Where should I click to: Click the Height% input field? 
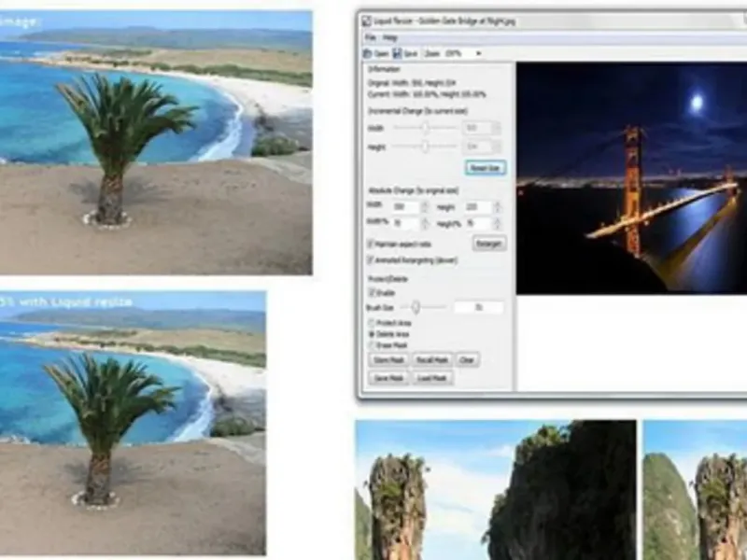478,223
